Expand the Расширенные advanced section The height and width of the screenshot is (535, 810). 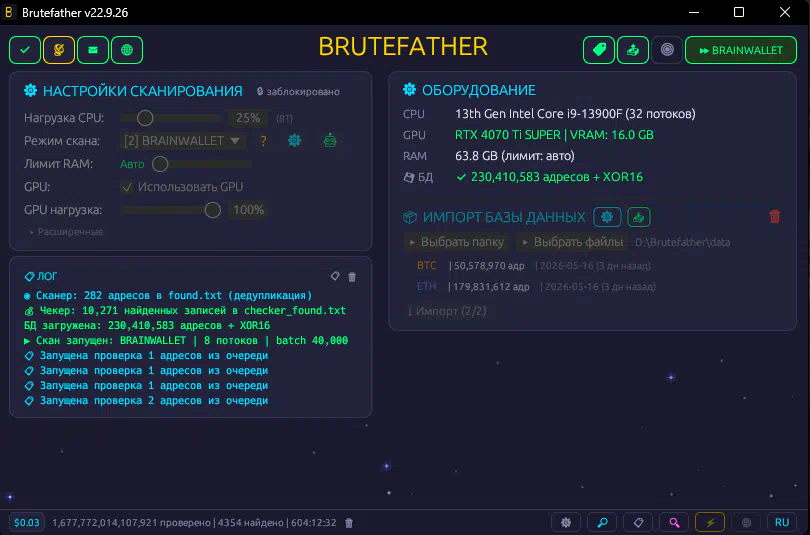(x=66, y=232)
